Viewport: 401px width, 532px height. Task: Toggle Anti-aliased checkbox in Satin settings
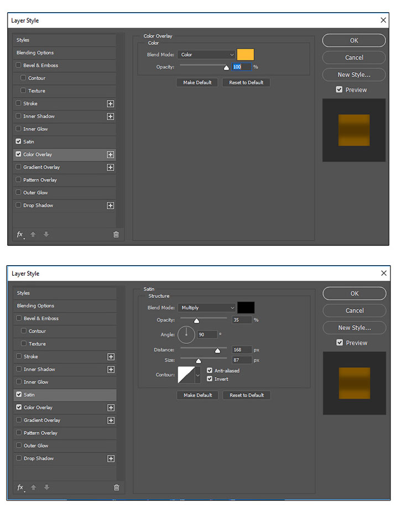[210, 370]
